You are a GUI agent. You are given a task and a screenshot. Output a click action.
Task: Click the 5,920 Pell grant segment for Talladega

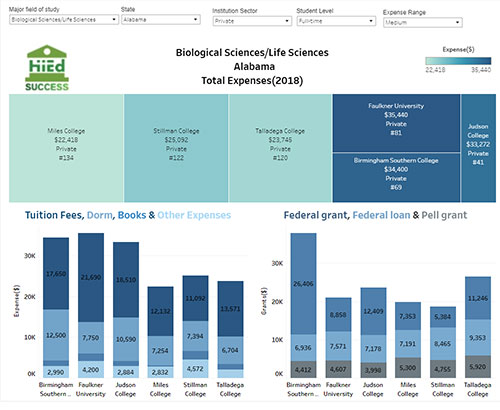(x=478, y=367)
